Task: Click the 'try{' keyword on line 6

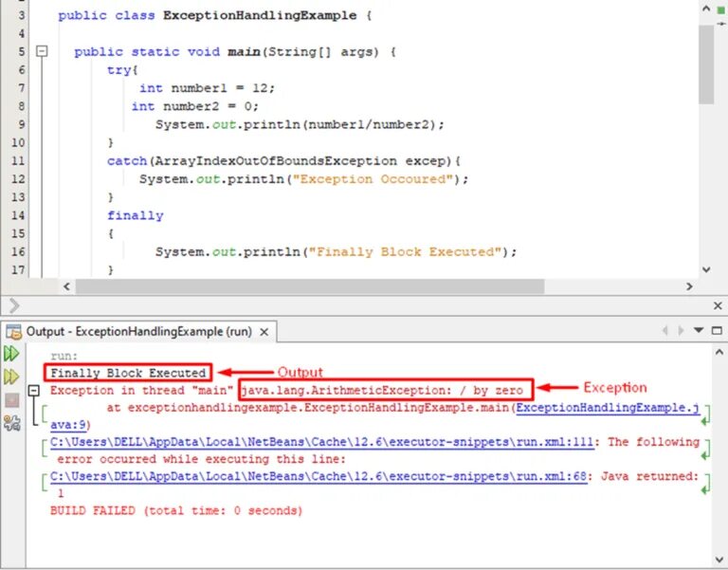Action: 122,70
